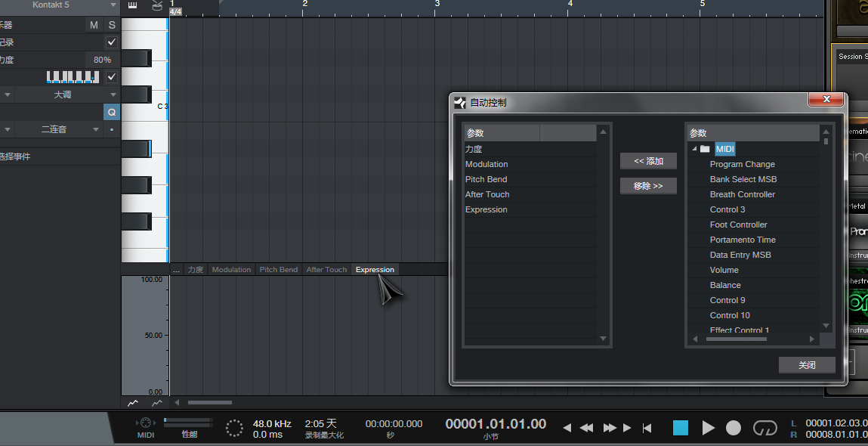Viewport: 868px width, 446px height.
Task: Click the bright automation curve icon
Action: pyautogui.click(x=133, y=403)
